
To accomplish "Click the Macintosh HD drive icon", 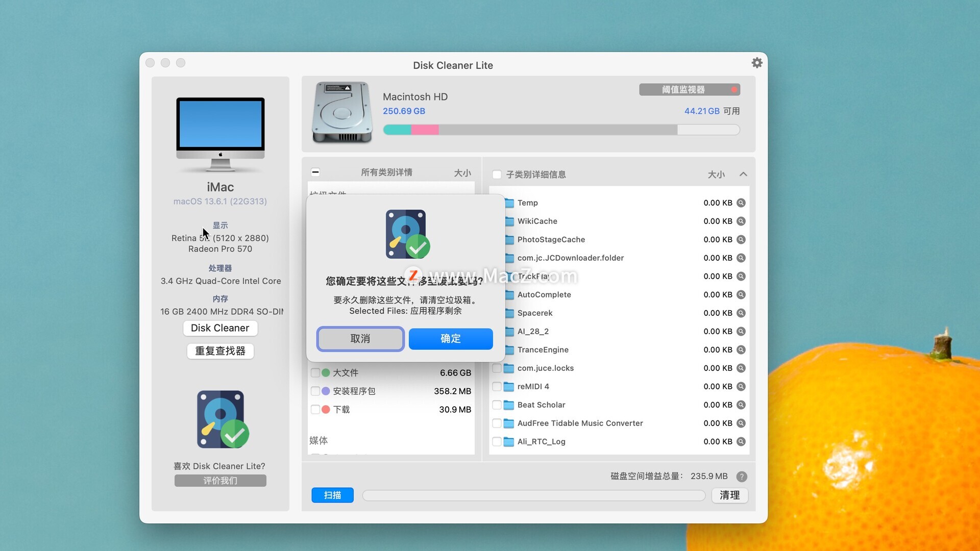I will [x=342, y=113].
